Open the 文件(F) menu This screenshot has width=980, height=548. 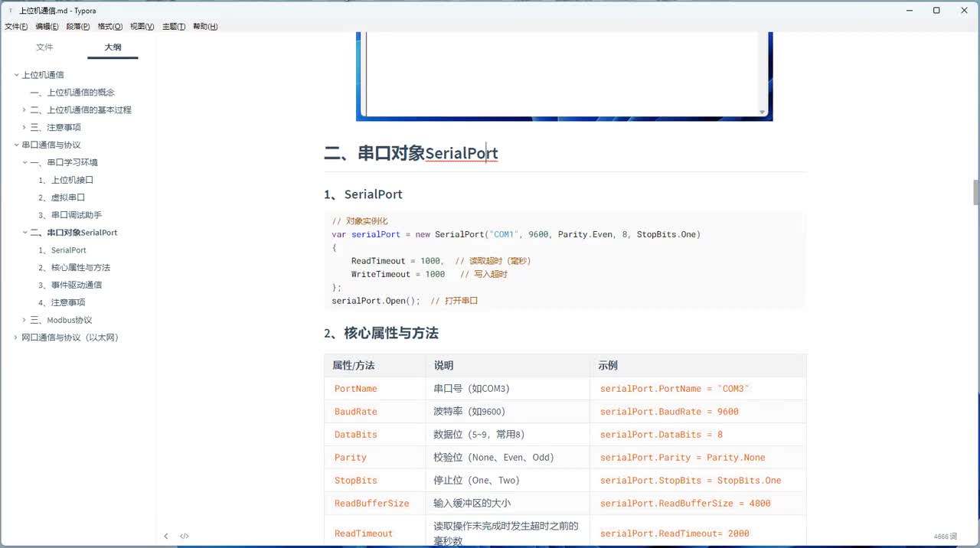coord(16,27)
